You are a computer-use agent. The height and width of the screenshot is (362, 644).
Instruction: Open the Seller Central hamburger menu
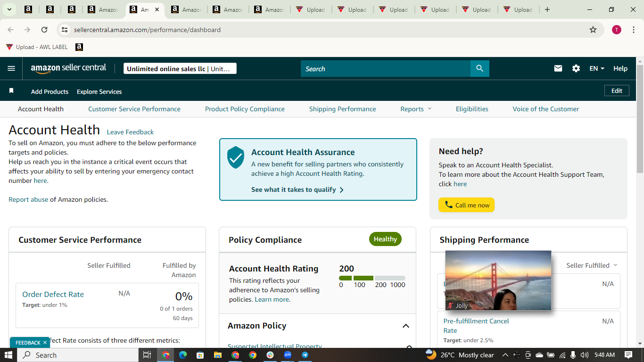pyautogui.click(x=11, y=68)
